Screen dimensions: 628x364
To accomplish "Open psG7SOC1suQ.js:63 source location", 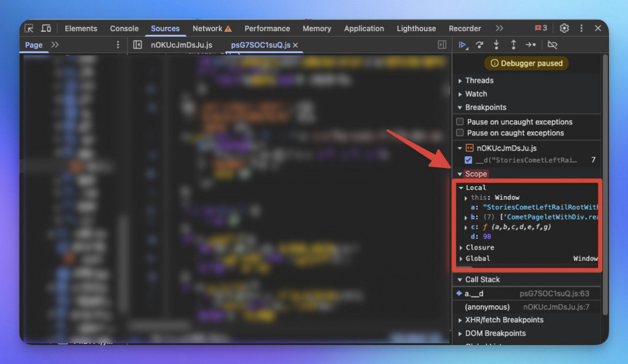I will point(554,294).
